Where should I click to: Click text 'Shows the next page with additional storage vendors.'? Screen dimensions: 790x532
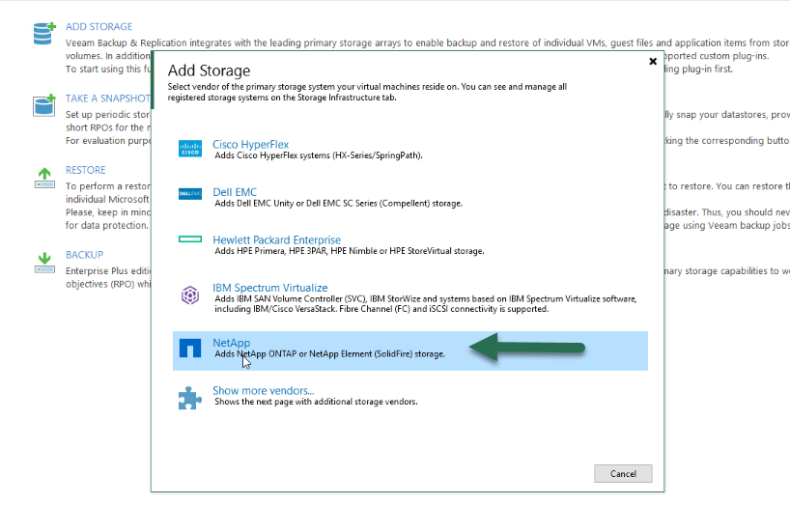coord(316,402)
